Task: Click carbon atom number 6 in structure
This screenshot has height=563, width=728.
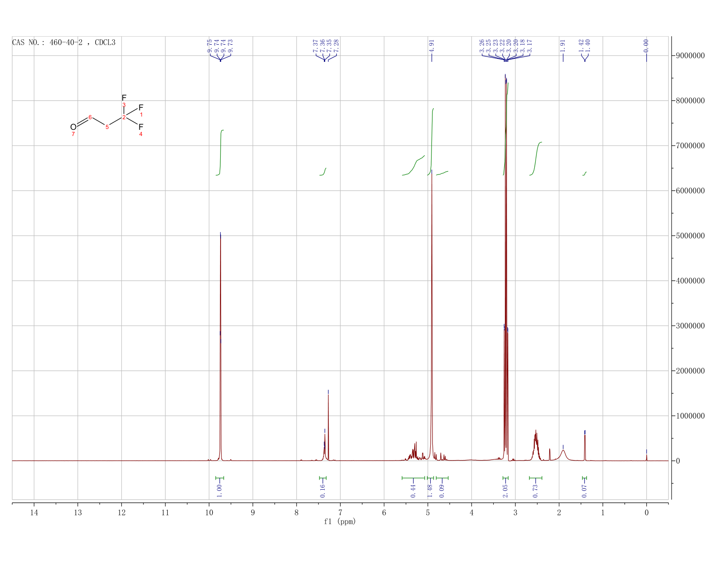Action: click(90, 117)
